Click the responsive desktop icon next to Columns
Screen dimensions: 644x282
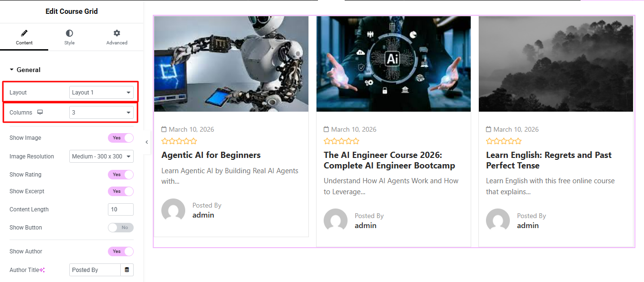(40, 113)
